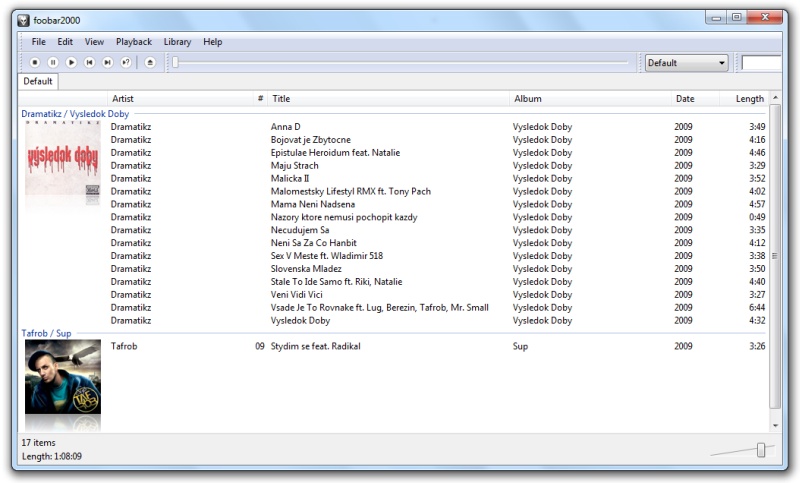Skip to the previous track
Viewport: 800px width, 483px height.
click(x=89, y=62)
